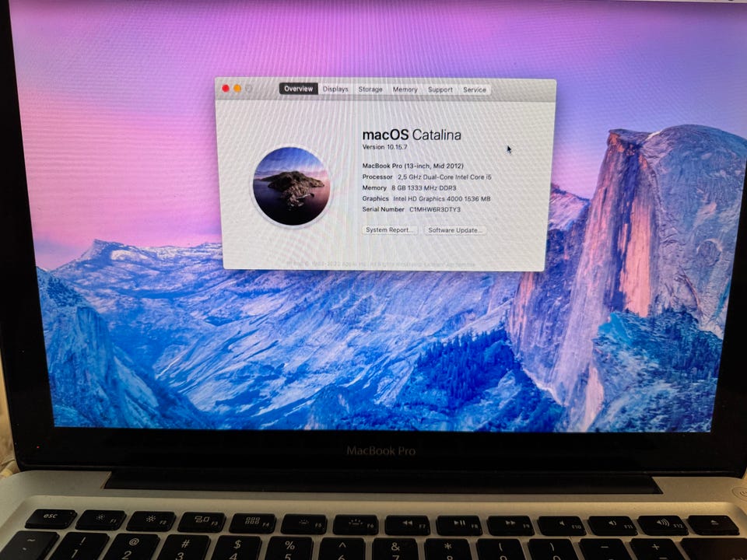Screen dimensions: 747x560
Task: Switch to the Overview tab
Action: pos(298,89)
